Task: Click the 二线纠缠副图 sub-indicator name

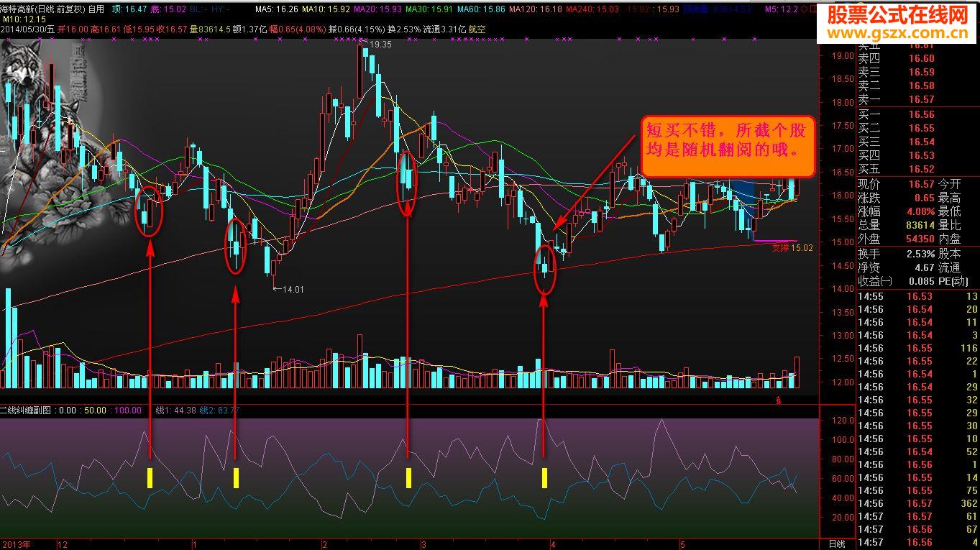Action: point(25,411)
